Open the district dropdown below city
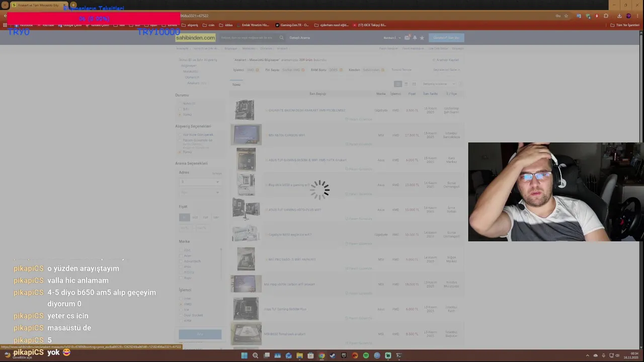The width and height of the screenshot is (644, 362). click(x=200, y=193)
